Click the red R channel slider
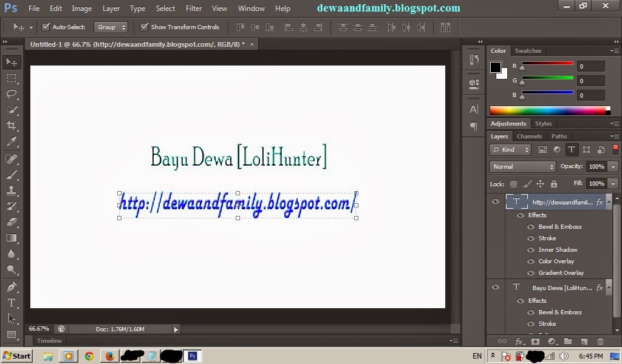The height and width of the screenshot is (364, 622). pos(547,63)
